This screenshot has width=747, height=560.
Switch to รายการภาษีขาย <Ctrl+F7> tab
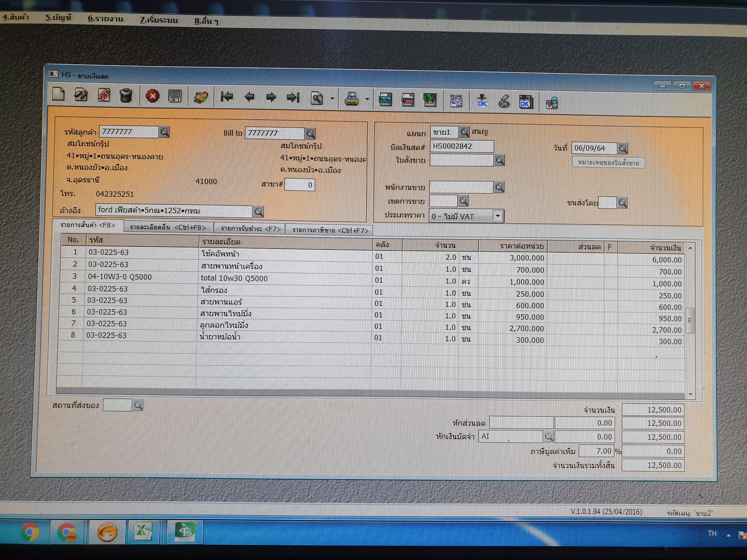(x=330, y=231)
